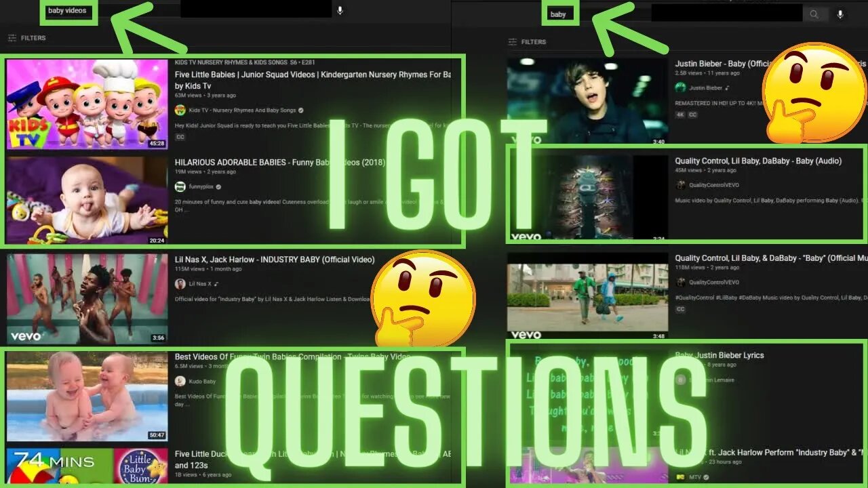Click the 'baby' search text in right window
Image resolution: width=868 pixels, height=488 pixels.
tap(558, 14)
